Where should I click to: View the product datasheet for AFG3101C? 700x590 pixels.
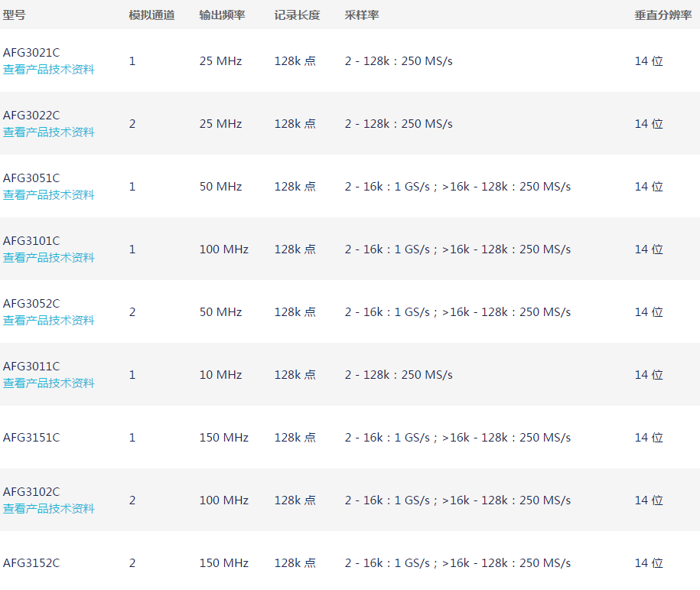(49, 258)
